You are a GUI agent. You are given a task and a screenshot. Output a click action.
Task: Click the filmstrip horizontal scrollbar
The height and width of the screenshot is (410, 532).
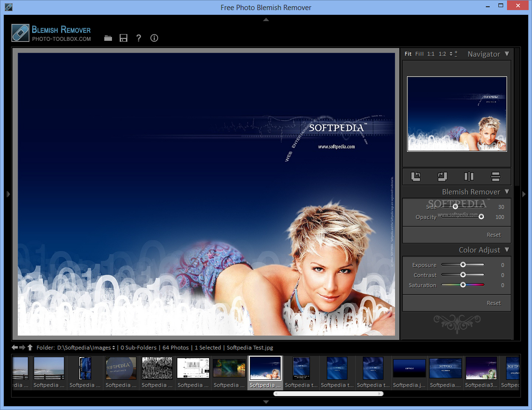click(328, 394)
